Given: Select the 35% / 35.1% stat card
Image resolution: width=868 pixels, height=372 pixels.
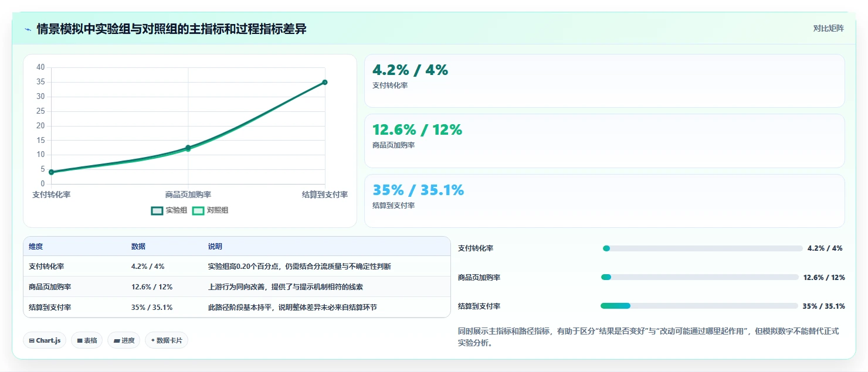Looking at the screenshot, I should (x=605, y=201).
